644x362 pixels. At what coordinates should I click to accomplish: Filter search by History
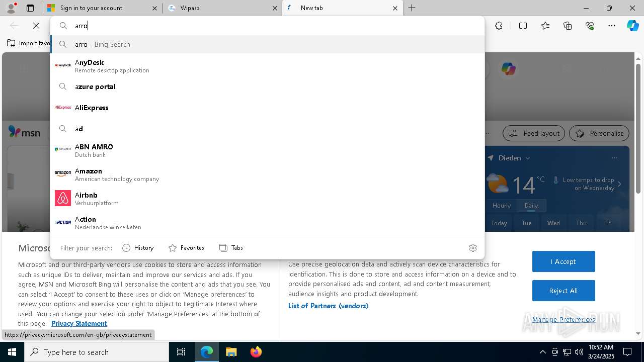coord(138,248)
